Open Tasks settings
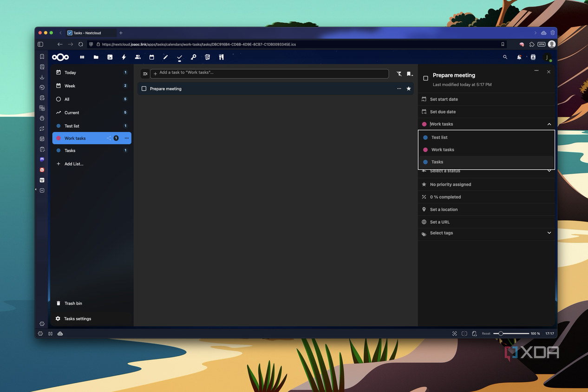 point(91,319)
